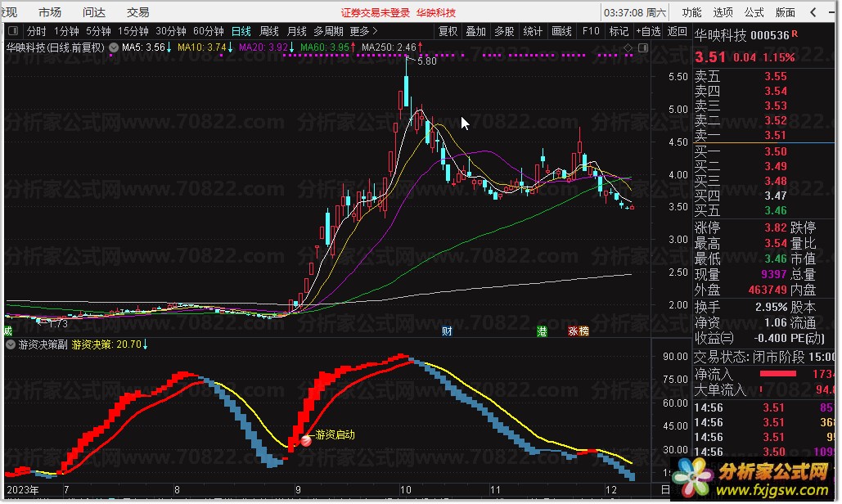Click the MA5: 3.56 indicator label

point(143,47)
